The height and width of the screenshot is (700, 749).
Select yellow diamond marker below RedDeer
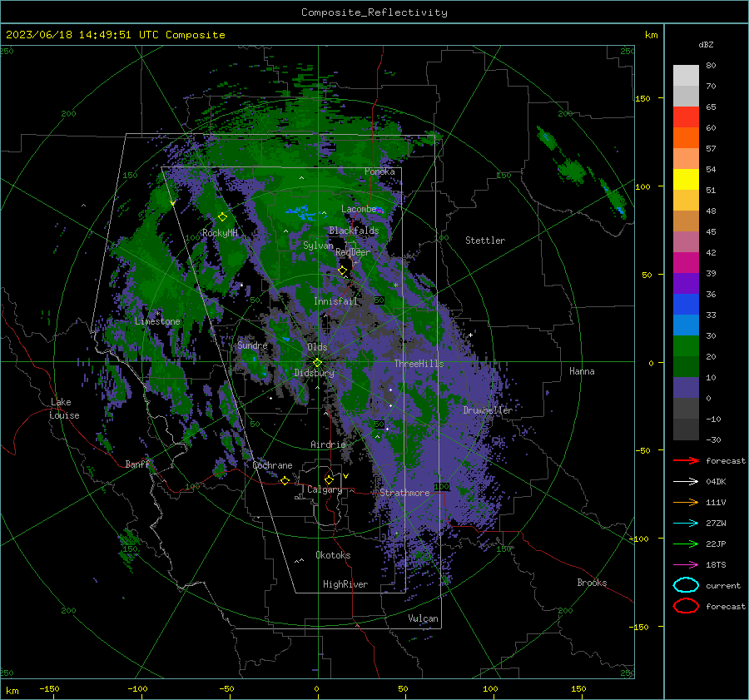(x=343, y=271)
